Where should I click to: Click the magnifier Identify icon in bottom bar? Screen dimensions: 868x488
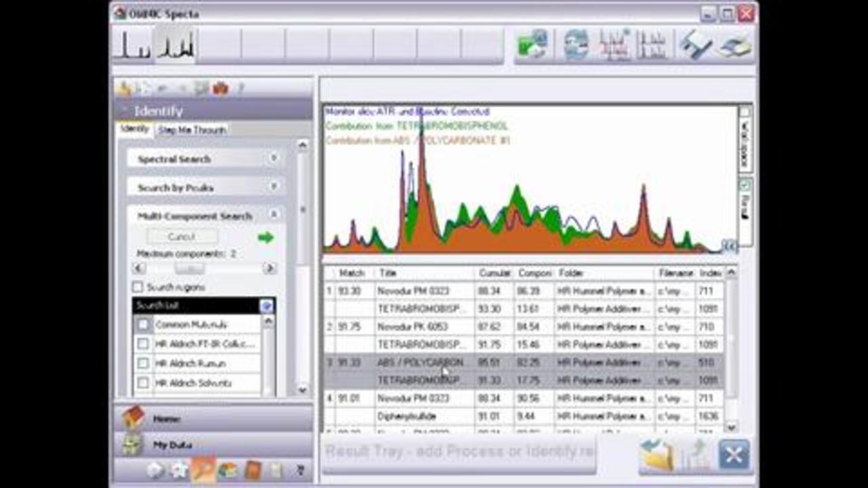(203, 470)
